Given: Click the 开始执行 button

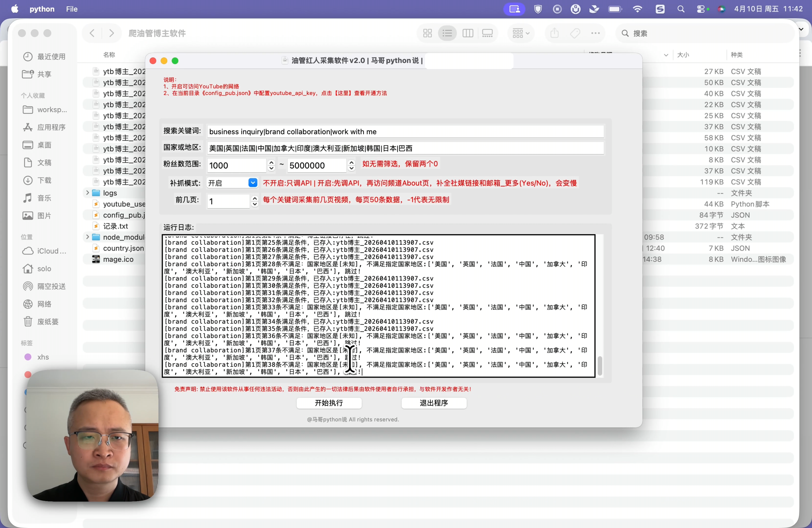Looking at the screenshot, I should [329, 403].
